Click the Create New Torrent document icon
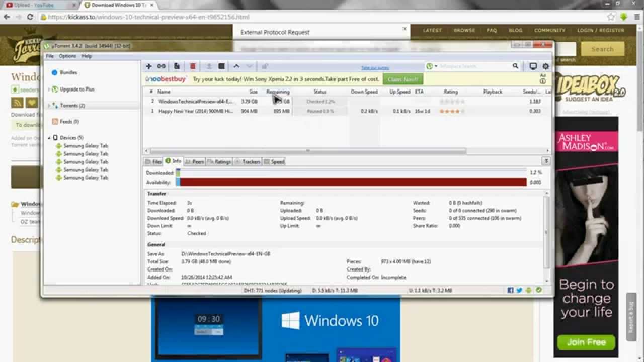This screenshot has height=362, width=644. pos(177,66)
